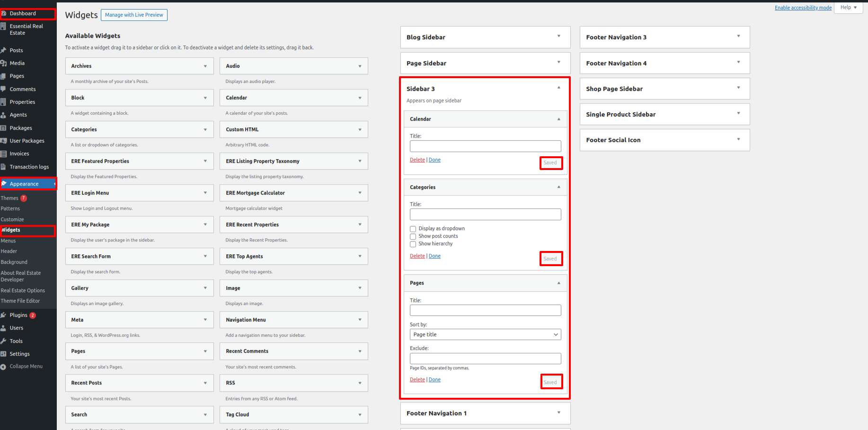Expand the Footer Navigation 3 panel arrow
This screenshot has width=868, height=430.
[738, 36]
